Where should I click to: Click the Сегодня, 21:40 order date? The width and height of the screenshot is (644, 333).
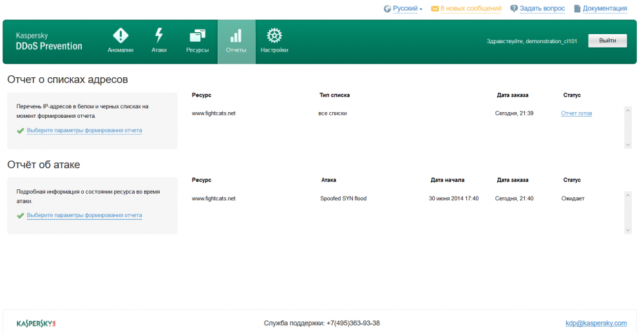coord(514,198)
